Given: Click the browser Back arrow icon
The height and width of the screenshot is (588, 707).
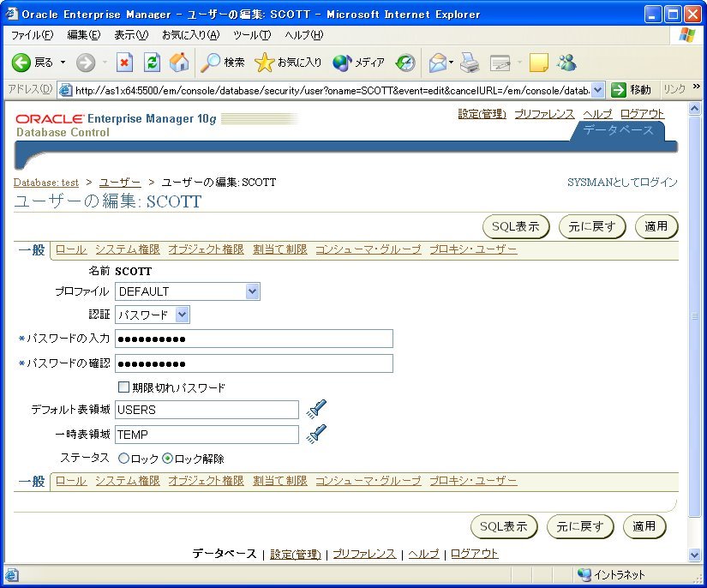Looking at the screenshot, I should [x=21, y=63].
